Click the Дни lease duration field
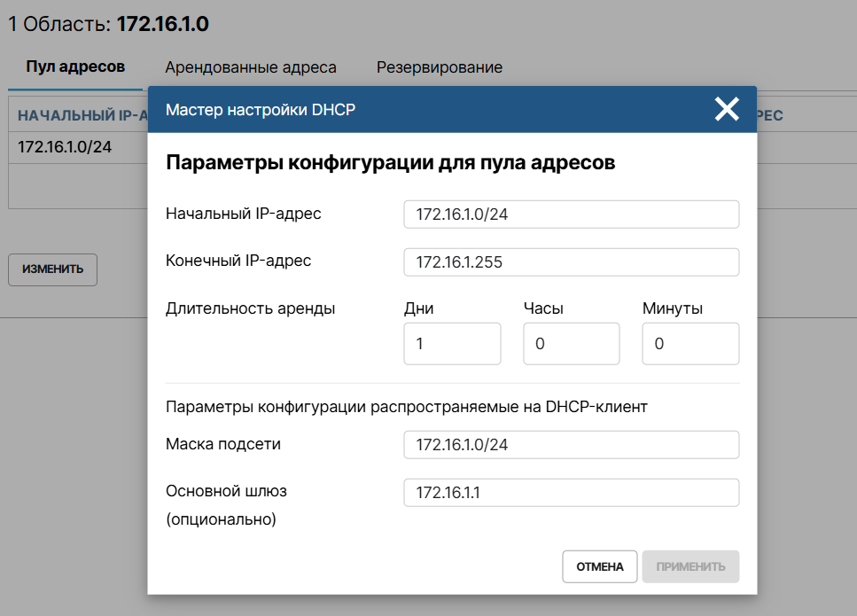Screen dimensions: 857x616 coord(452,344)
